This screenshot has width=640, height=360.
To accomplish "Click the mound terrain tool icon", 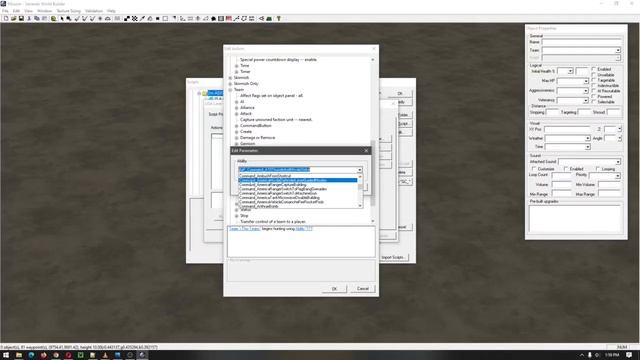I will pos(108,18).
